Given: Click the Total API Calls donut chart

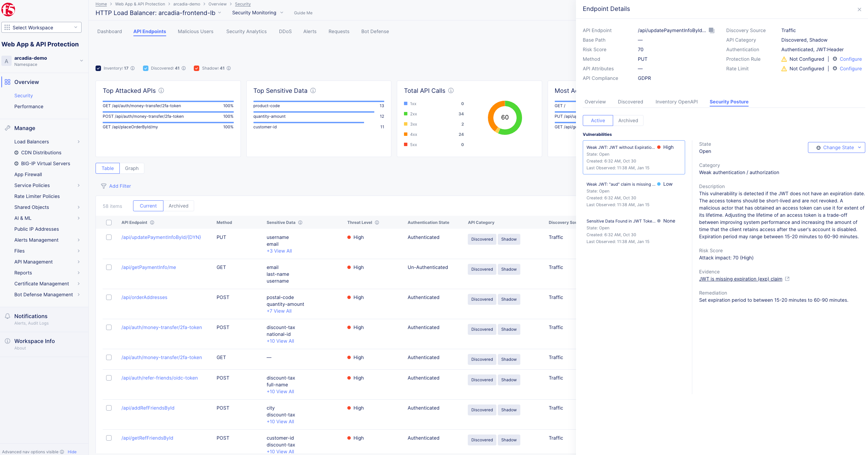Looking at the screenshot, I should pos(505,117).
